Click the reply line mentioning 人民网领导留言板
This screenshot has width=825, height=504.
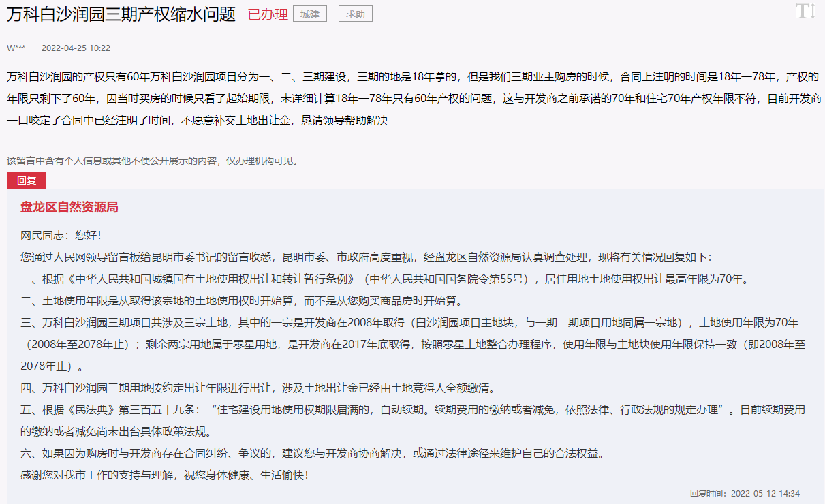click(365, 257)
